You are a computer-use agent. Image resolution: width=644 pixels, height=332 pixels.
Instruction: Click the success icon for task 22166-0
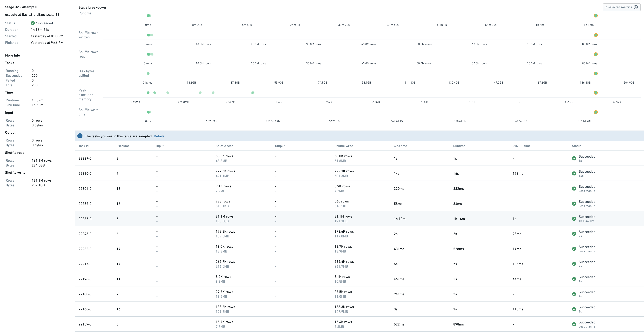574,309
